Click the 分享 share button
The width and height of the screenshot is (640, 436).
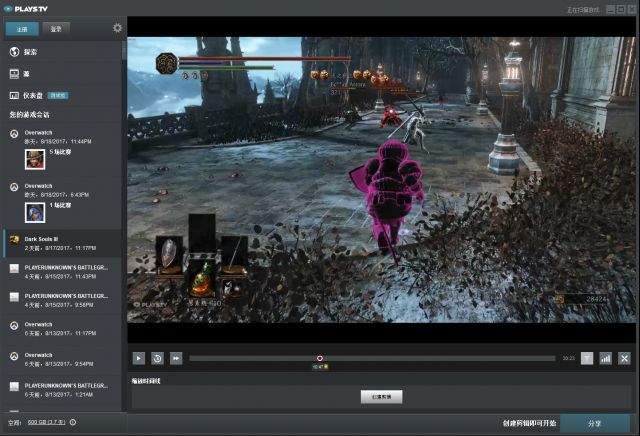595,423
